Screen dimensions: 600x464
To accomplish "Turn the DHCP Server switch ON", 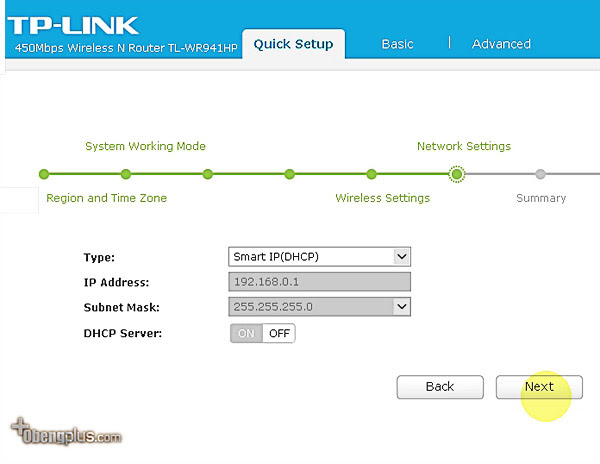I will [x=246, y=333].
